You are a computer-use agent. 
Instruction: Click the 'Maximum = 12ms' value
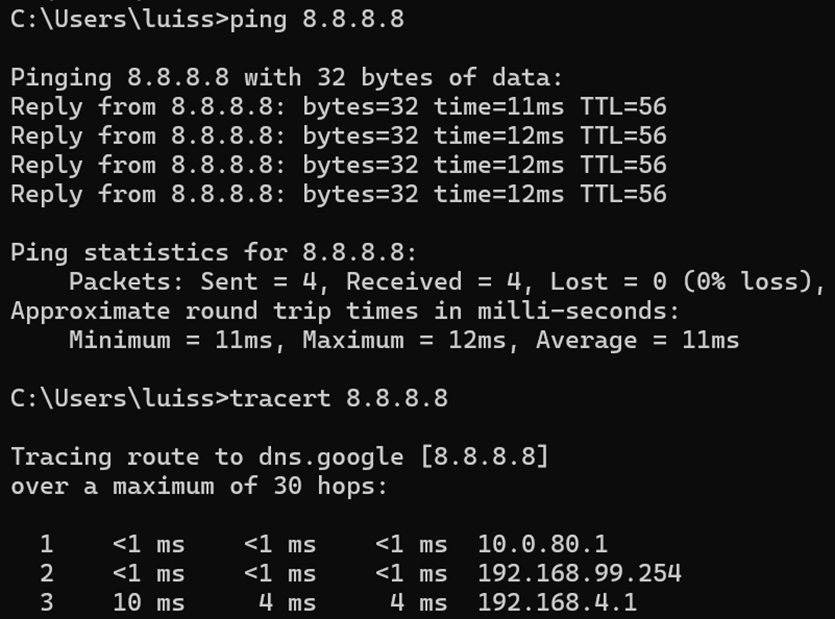click(x=404, y=340)
